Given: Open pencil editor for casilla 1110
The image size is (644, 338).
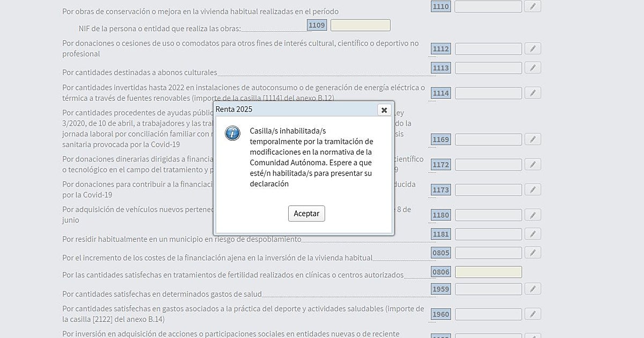Looking at the screenshot, I should click(x=532, y=6).
